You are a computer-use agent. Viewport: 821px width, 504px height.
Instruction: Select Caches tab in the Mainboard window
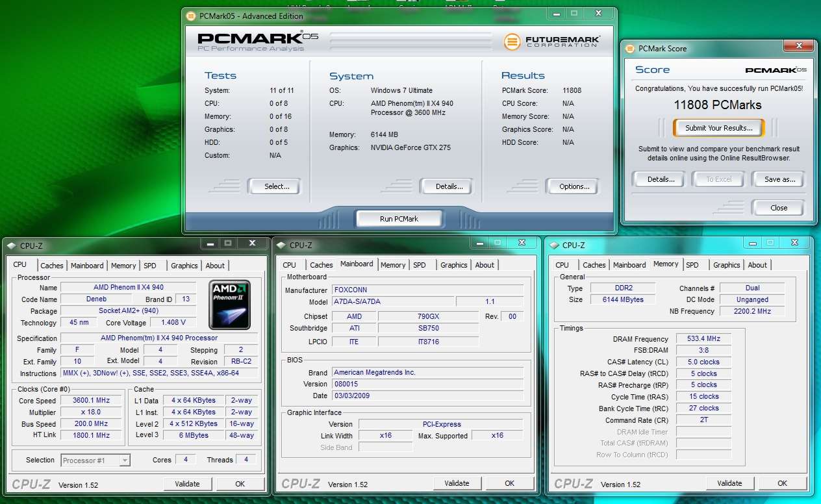[x=321, y=265]
